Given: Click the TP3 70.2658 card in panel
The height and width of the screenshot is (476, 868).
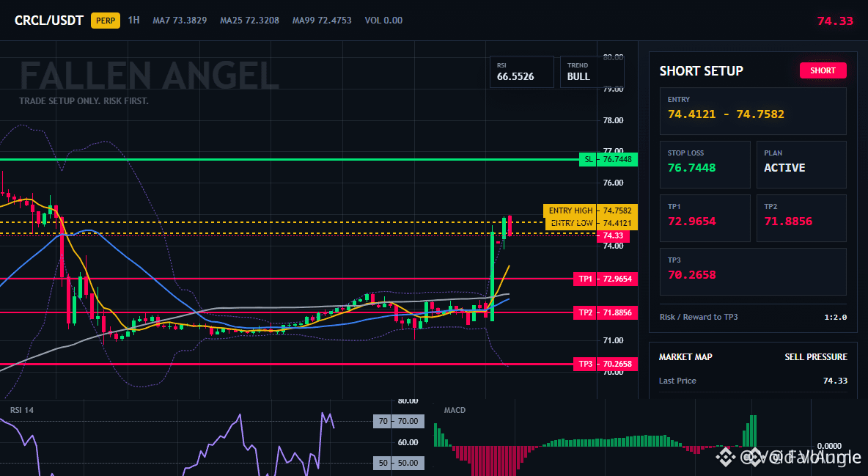Looking at the screenshot, I should (753, 271).
